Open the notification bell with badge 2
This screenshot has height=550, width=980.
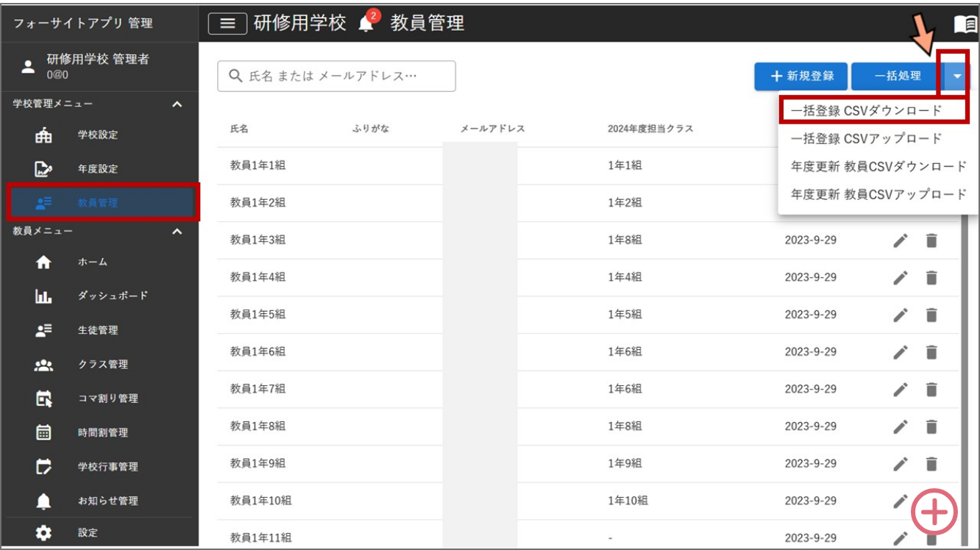pos(366,24)
